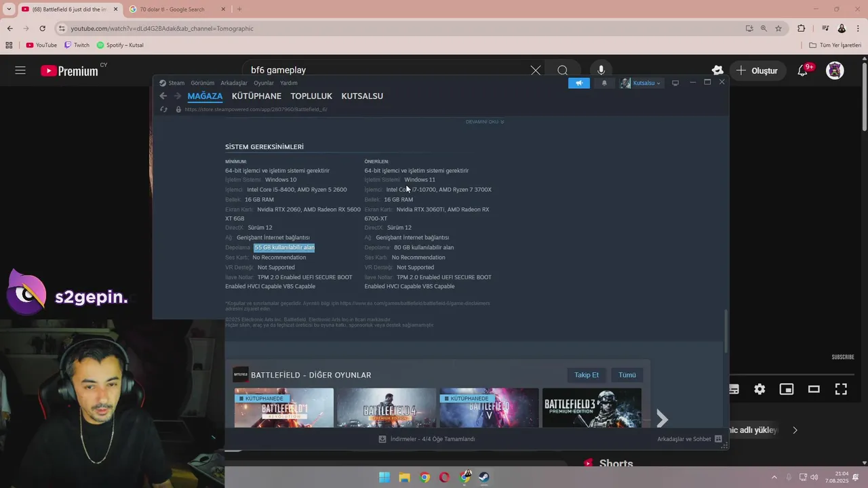Toggle Steam Big Picture mode icon
Screen dimensions: 868x488
(x=675, y=83)
